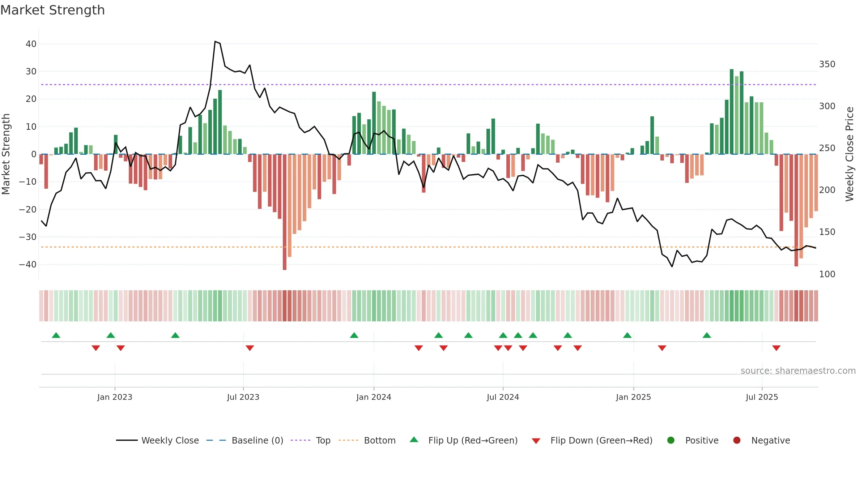Click the 20 strength axis tick label
This screenshot has height=488, width=868.
[x=31, y=99]
